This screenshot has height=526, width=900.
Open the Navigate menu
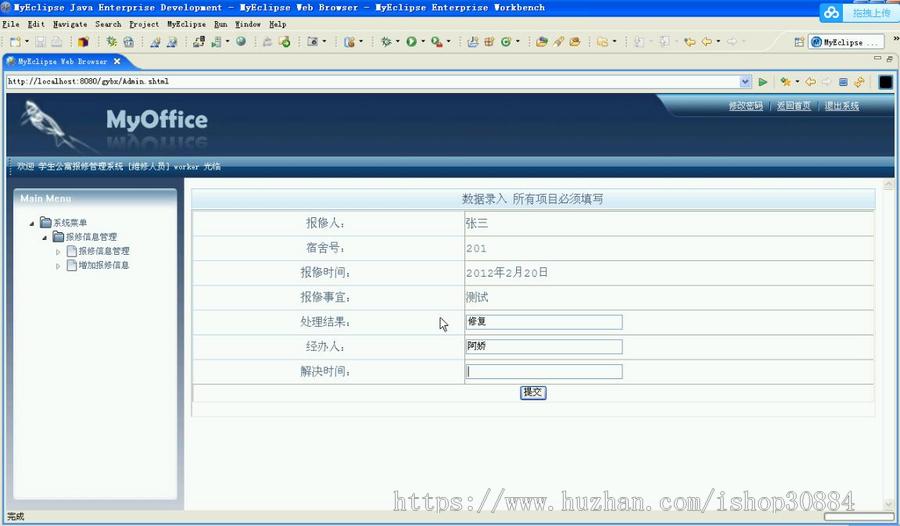70,24
